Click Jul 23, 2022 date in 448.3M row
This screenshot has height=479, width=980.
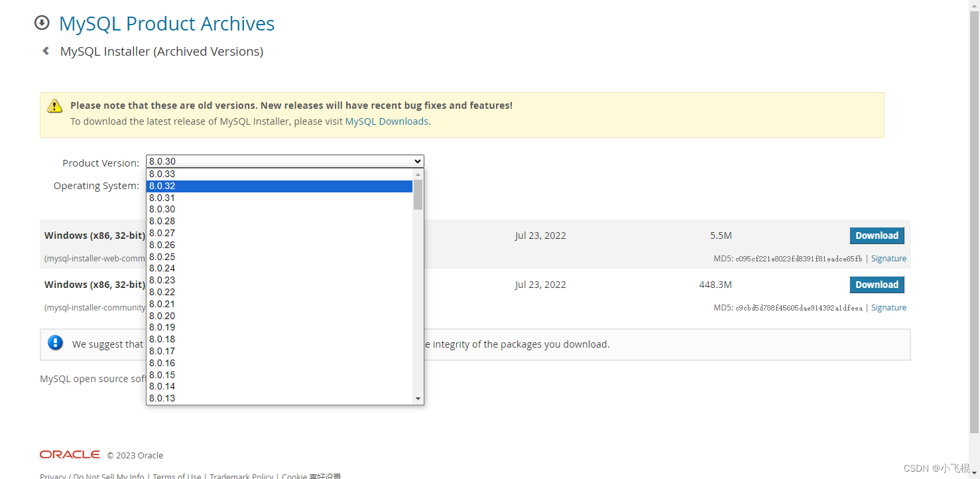pyautogui.click(x=540, y=285)
